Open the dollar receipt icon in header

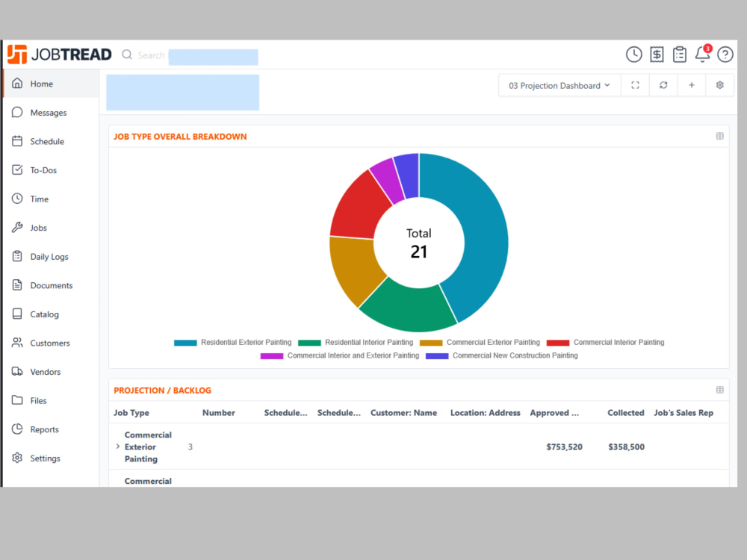click(657, 55)
